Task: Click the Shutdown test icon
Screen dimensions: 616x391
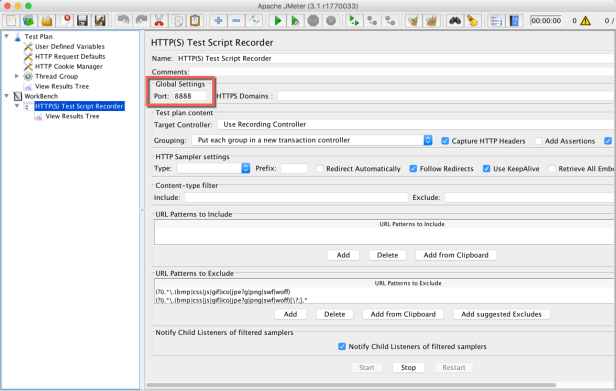Action: point(331,20)
